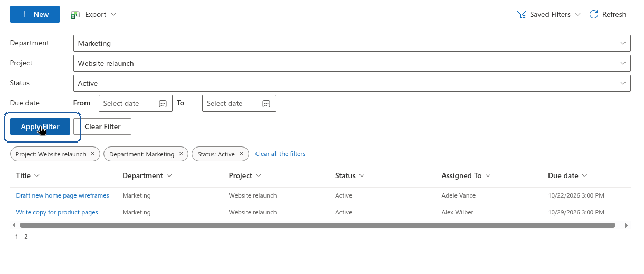Open the Title column header menu
Screen dimensions: 644x274
tap(37, 175)
